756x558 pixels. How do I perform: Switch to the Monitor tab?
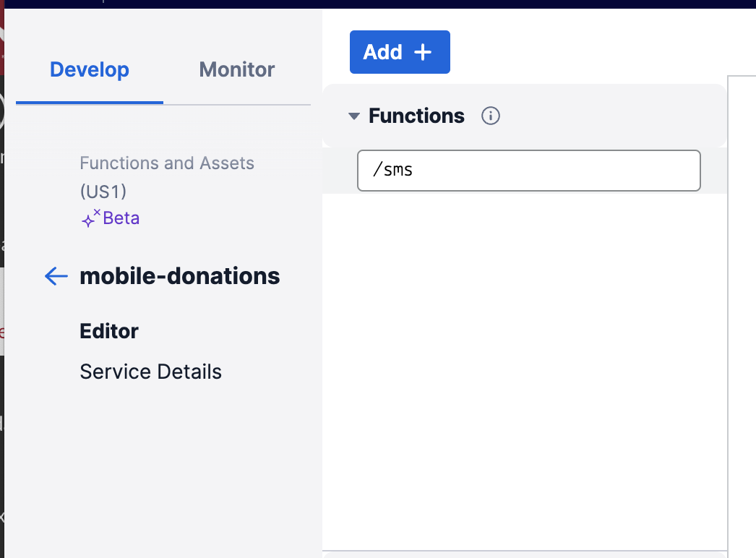pyautogui.click(x=237, y=70)
